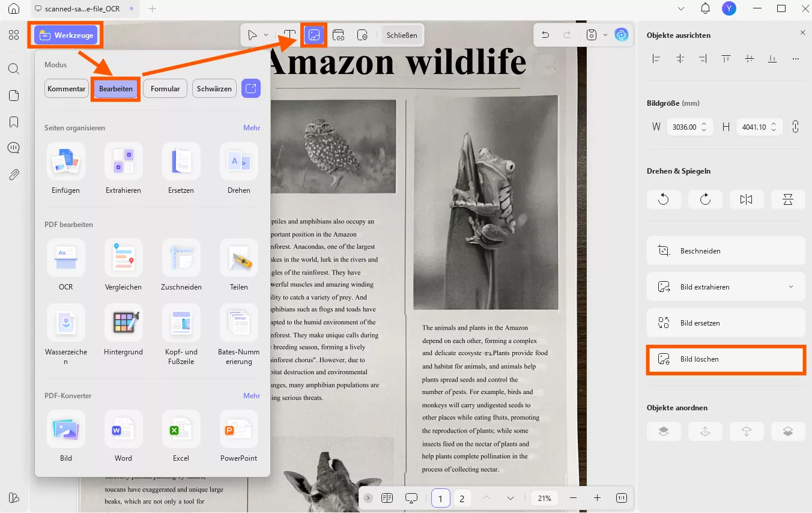This screenshot has width=812, height=513.
Task: Flip image horizontally
Action: 747,199
